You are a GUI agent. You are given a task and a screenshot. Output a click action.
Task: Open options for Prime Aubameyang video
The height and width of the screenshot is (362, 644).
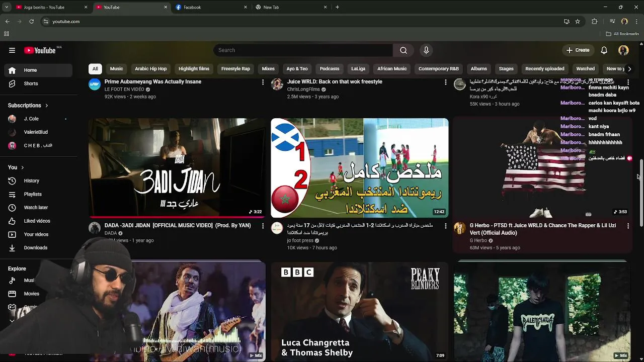[263, 82]
